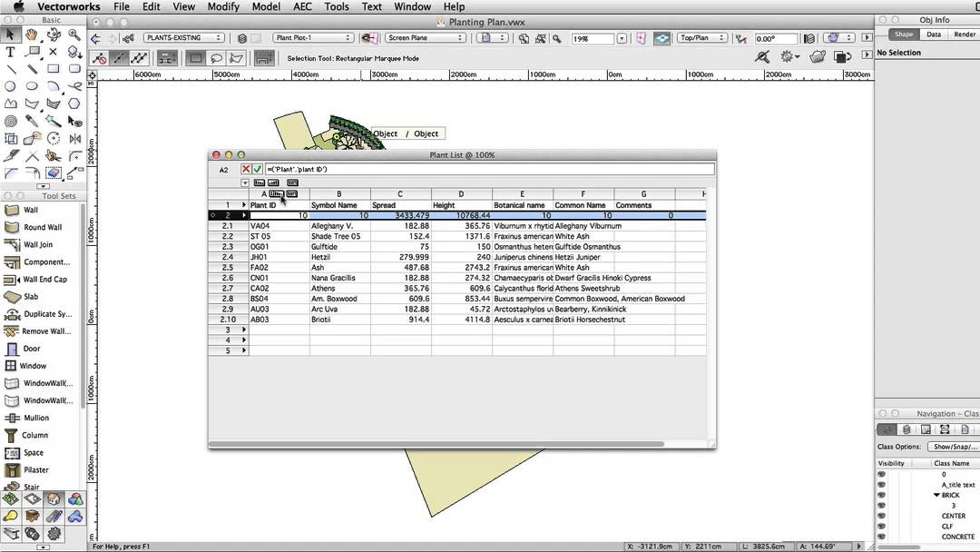Select the Line tool
The image size is (980, 552).
tap(11, 69)
